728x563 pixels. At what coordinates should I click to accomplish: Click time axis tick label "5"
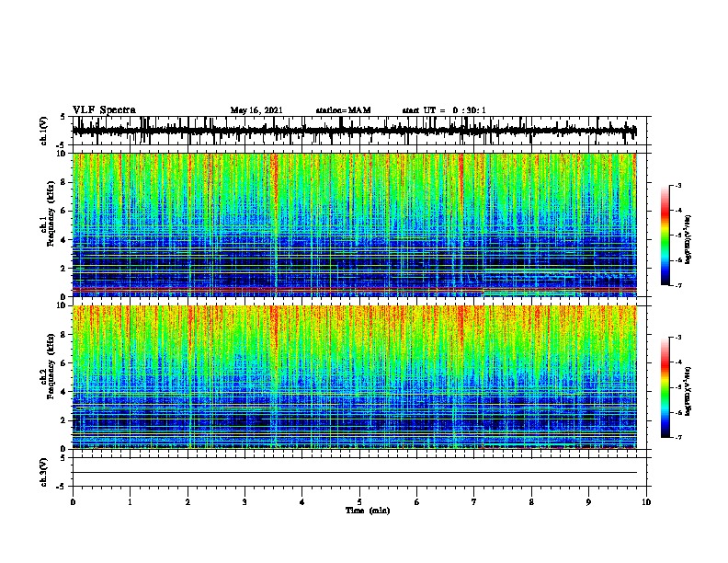(x=359, y=502)
